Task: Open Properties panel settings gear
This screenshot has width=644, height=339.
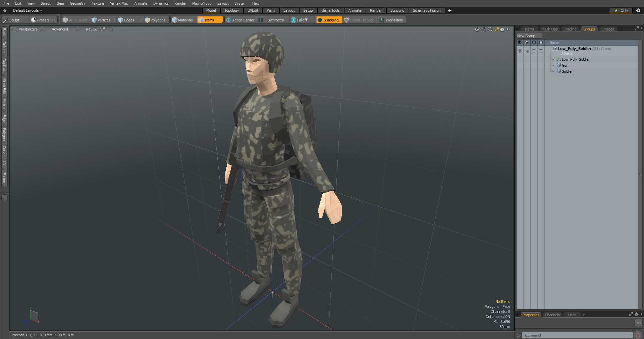Action: pos(636,315)
